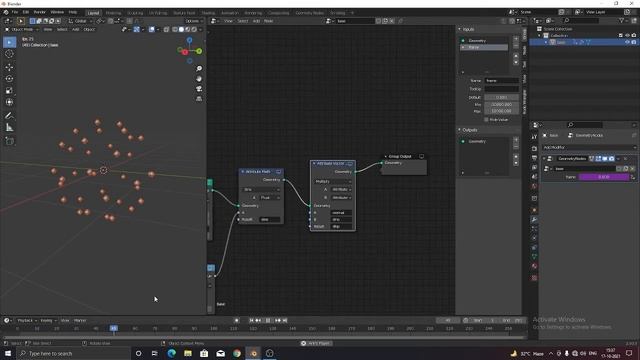This screenshot has width=640, height=360.
Task: Select the Add Cube tool
Action: (9, 141)
